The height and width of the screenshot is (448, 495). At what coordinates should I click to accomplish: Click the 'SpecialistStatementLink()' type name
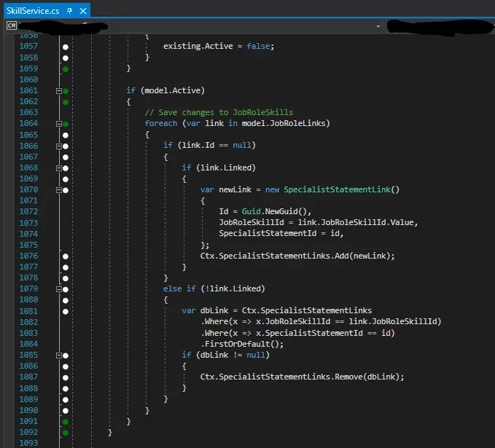(341, 189)
